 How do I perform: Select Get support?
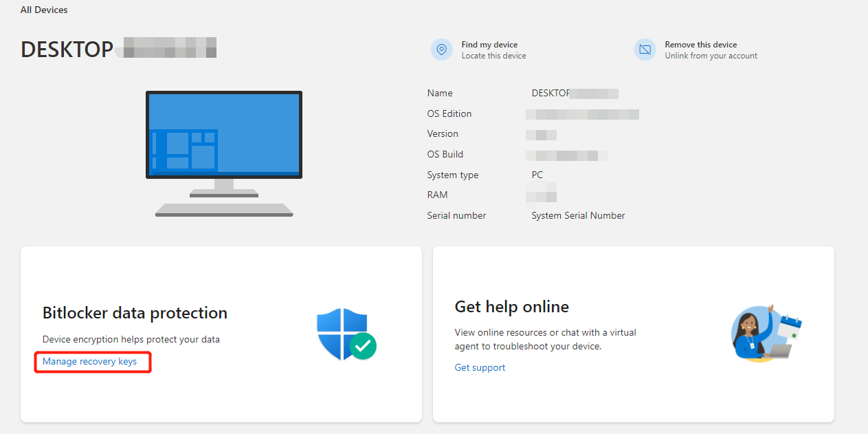(480, 367)
